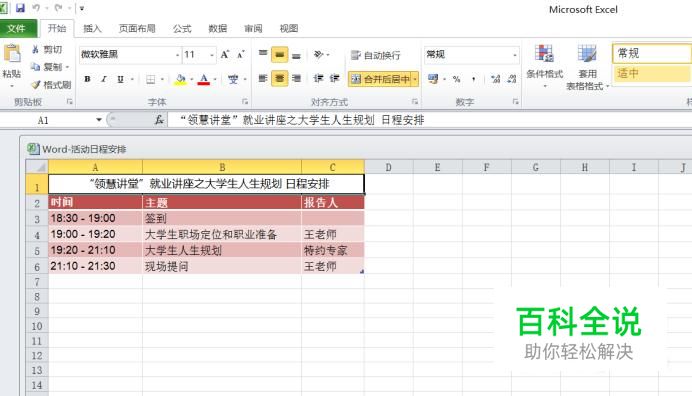Click the Increase font size icon
692x396 pixels.
(225, 54)
